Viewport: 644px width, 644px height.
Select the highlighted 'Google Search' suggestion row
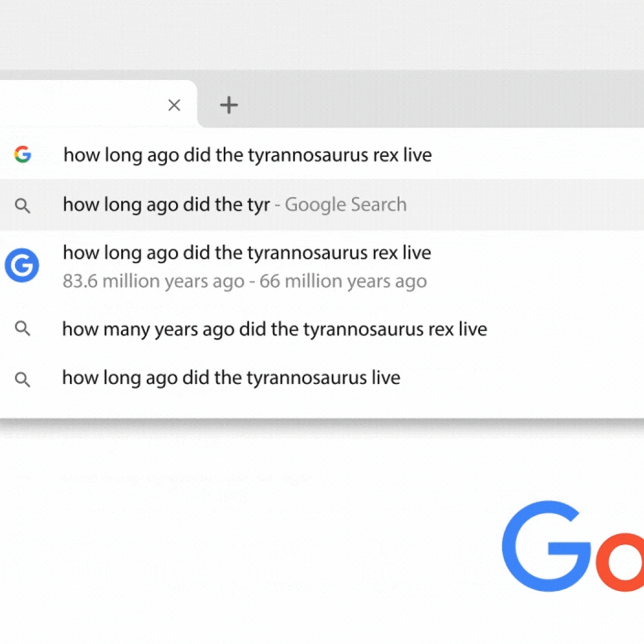234,205
